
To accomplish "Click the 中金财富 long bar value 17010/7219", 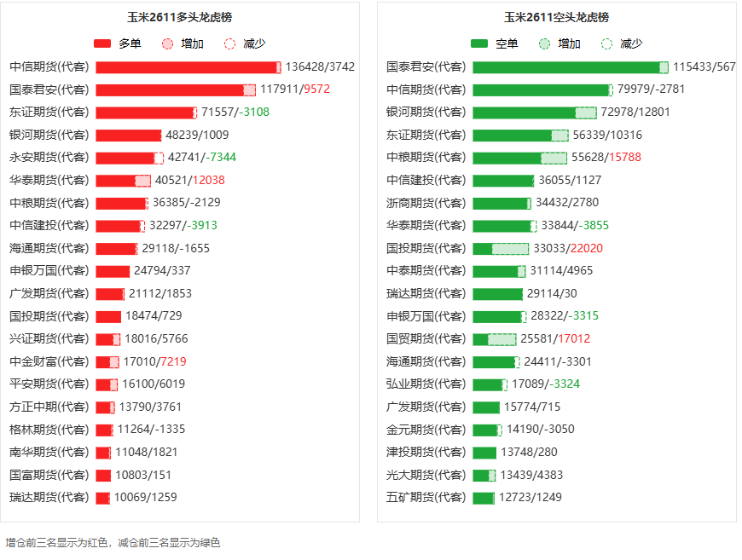I will coord(154,361).
